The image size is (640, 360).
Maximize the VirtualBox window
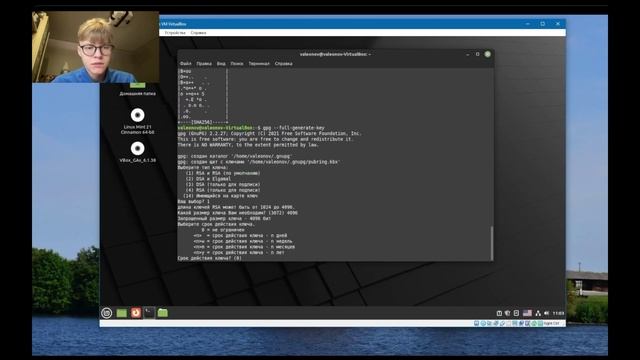pyautogui.click(x=542, y=24)
